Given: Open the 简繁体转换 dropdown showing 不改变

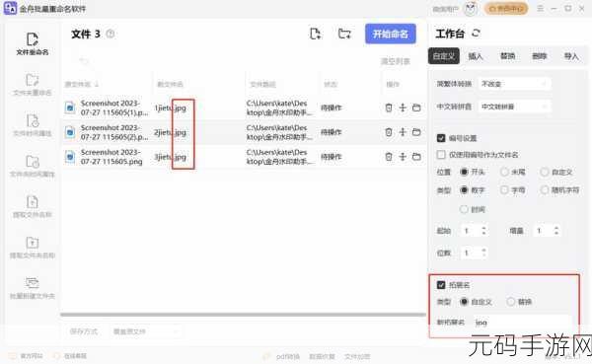Looking at the screenshot, I should (x=514, y=84).
